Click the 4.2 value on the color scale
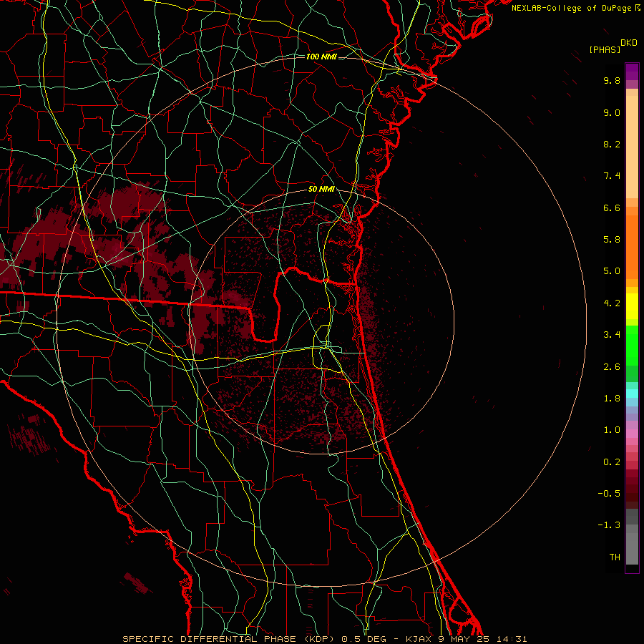The image size is (644, 644). point(612,303)
